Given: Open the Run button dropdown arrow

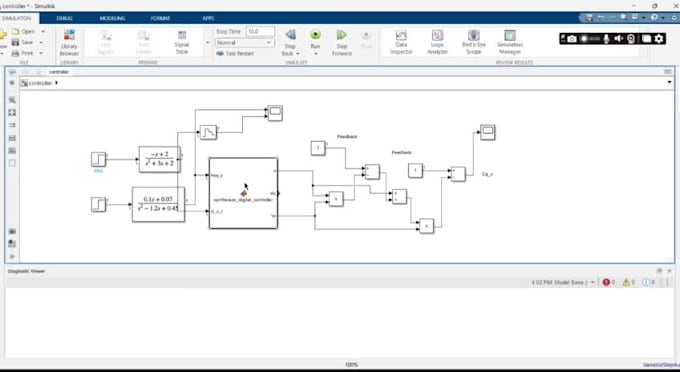Looking at the screenshot, I should point(315,54).
